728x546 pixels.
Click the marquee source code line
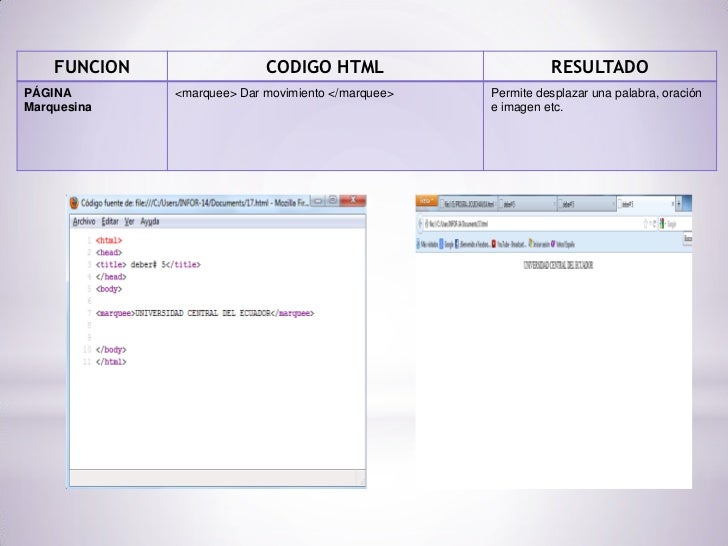tap(205, 313)
